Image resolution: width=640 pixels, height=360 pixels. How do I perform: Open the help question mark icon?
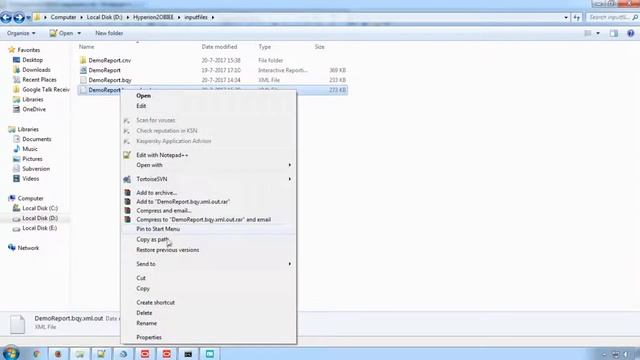click(x=631, y=33)
